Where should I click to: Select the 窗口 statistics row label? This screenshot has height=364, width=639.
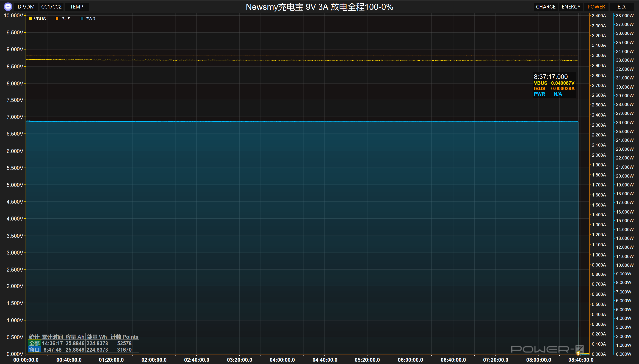(34, 350)
